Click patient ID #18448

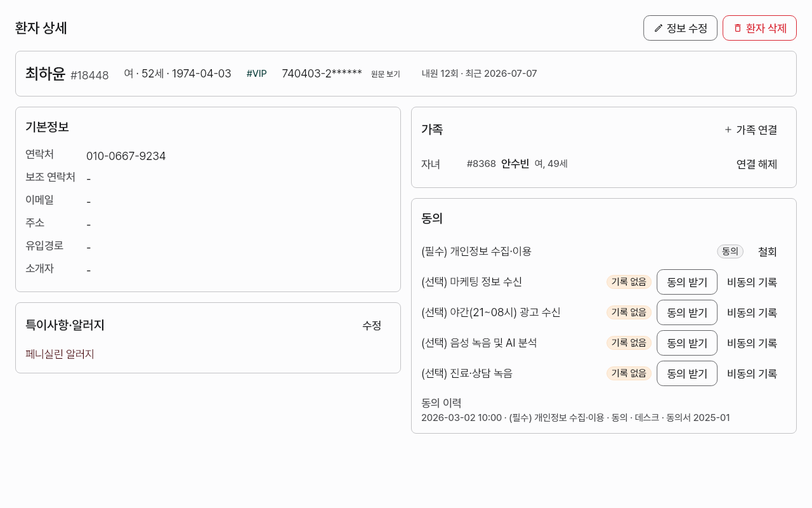89,75
